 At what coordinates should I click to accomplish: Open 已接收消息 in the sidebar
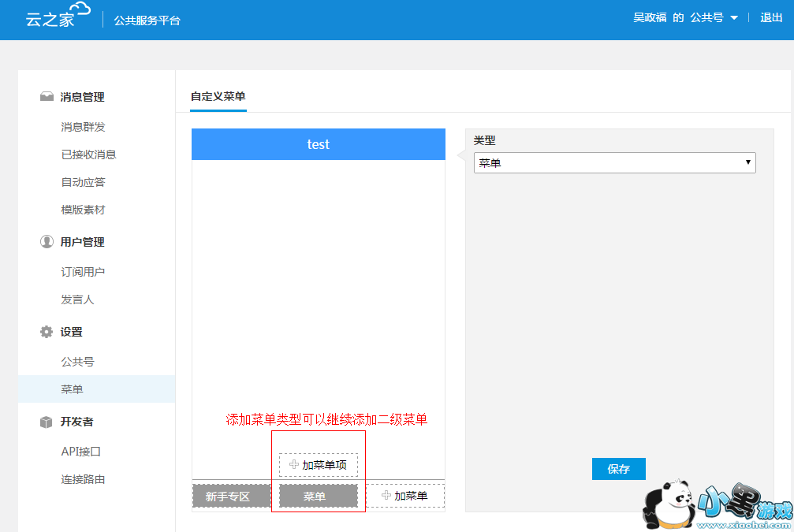tap(88, 154)
